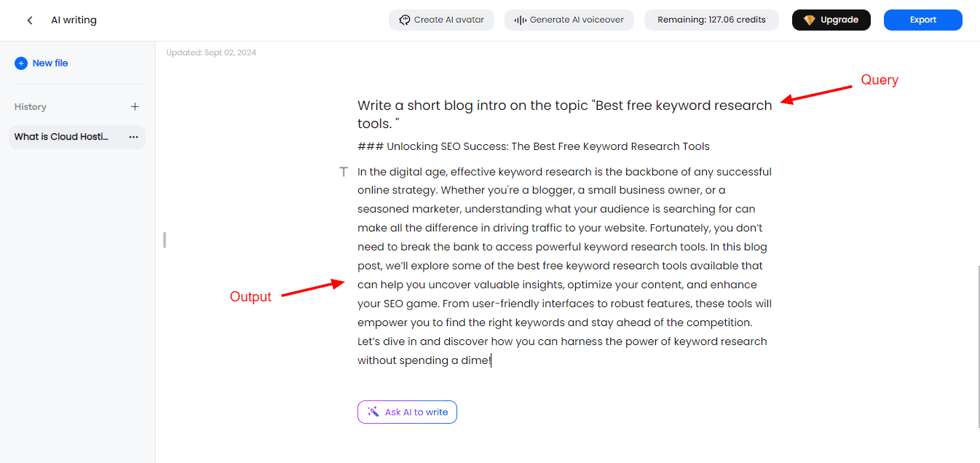
Task: Open the three-dots menu on history item
Action: pyautogui.click(x=133, y=137)
